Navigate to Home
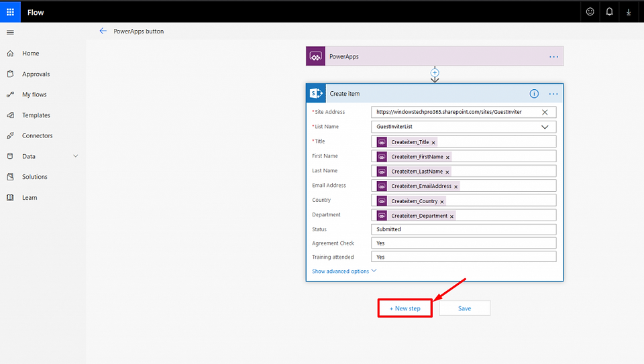Image resolution: width=644 pixels, height=364 pixels. (x=31, y=54)
